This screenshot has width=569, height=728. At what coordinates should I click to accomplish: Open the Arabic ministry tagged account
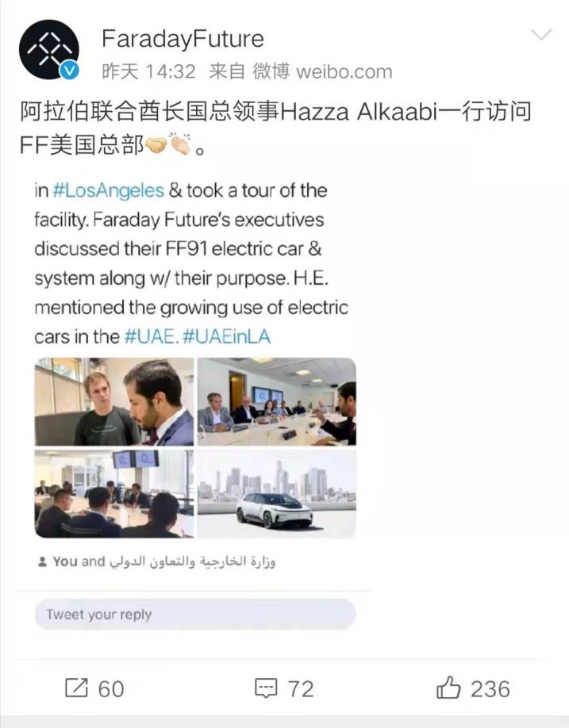tap(193, 561)
